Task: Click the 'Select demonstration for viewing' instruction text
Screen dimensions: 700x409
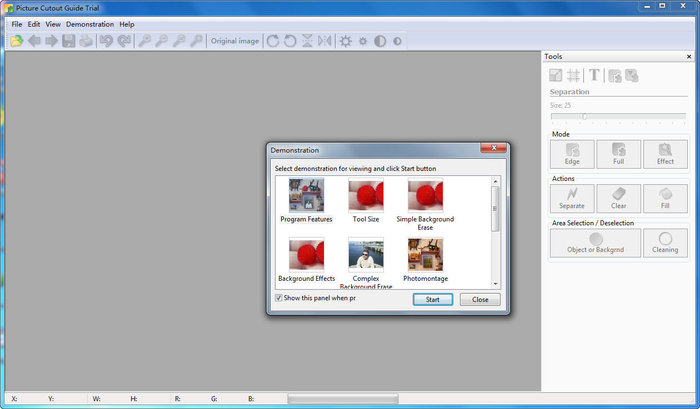Action: 355,169
